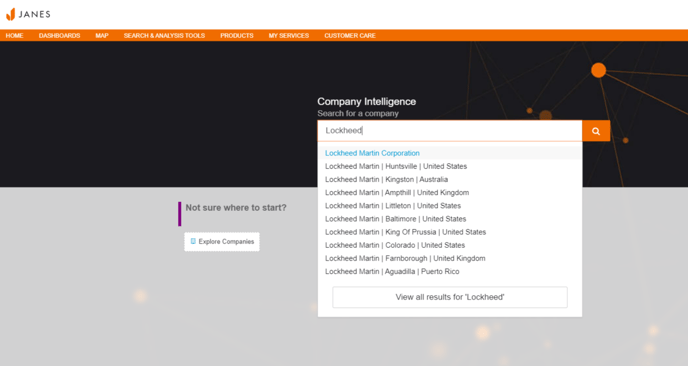Select Lockheed Martin Colorado United States suggestion

tap(450, 245)
